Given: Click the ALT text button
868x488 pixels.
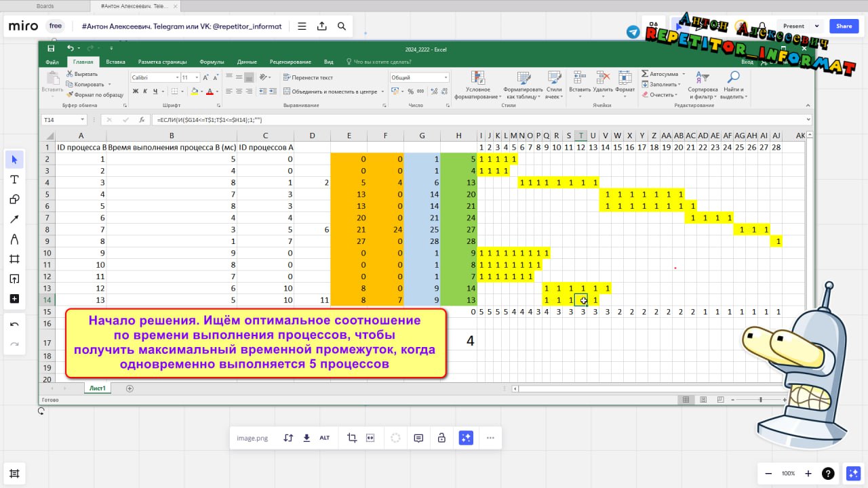Looking at the screenshot, I should coord(325,438).
